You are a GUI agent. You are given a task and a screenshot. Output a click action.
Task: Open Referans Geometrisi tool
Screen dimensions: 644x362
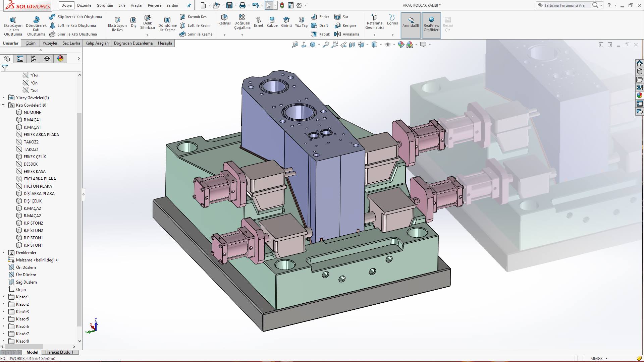click(374, 22)
